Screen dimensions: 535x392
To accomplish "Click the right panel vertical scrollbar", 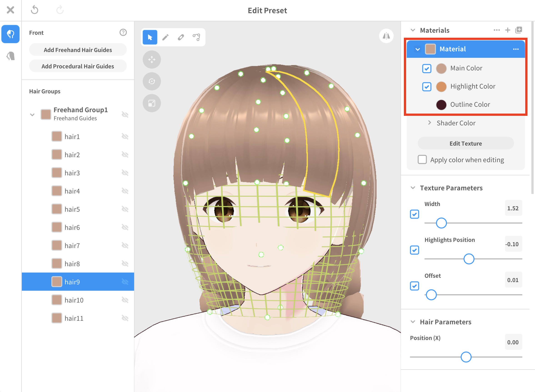I will click(533, 108).
